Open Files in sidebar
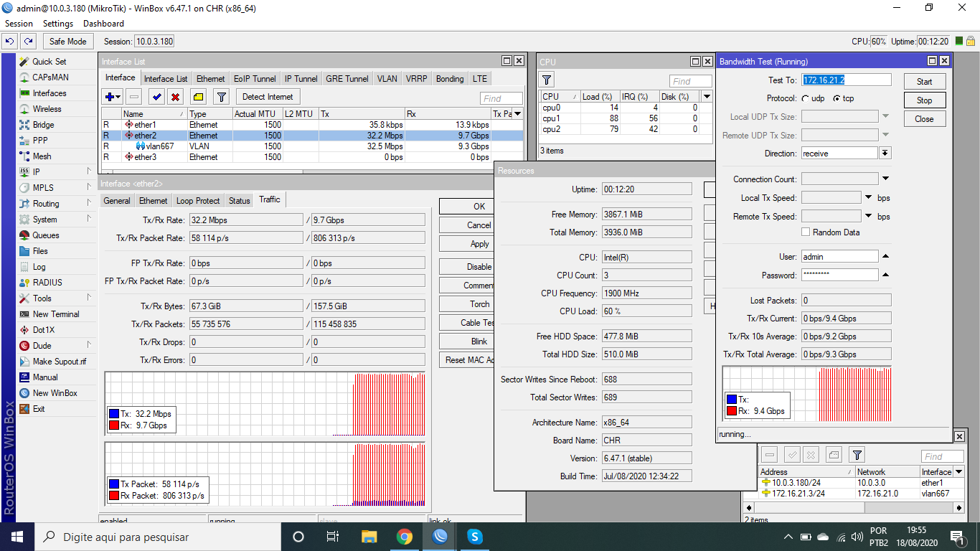The height and width of the screenshot is (551, 980). pyautogui.click(x=40, y=251)
